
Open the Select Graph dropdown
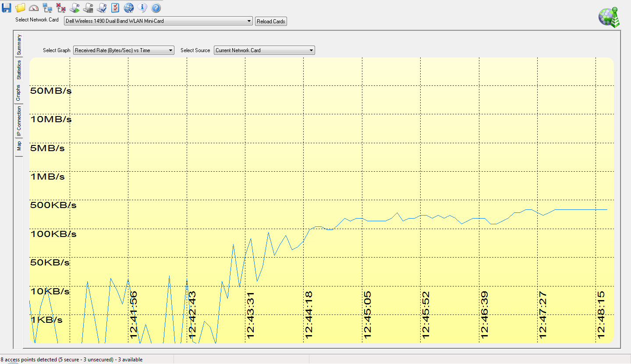[124, 50]
